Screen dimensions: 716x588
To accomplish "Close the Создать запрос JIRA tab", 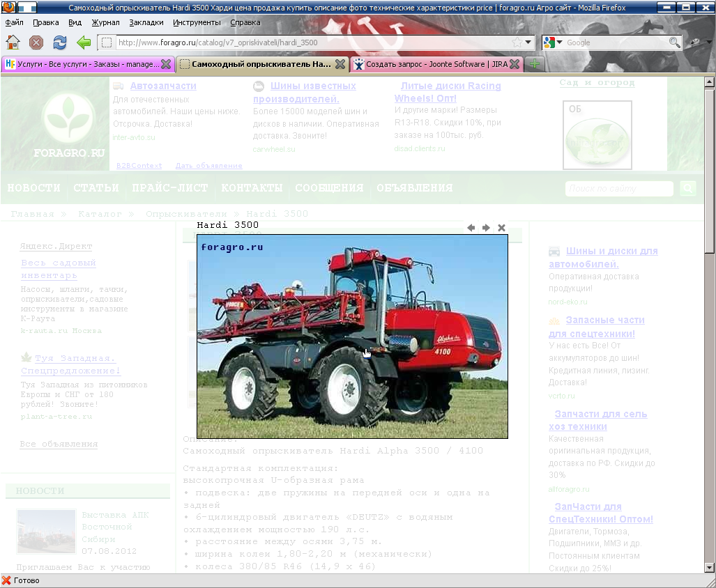I will 515,64.
